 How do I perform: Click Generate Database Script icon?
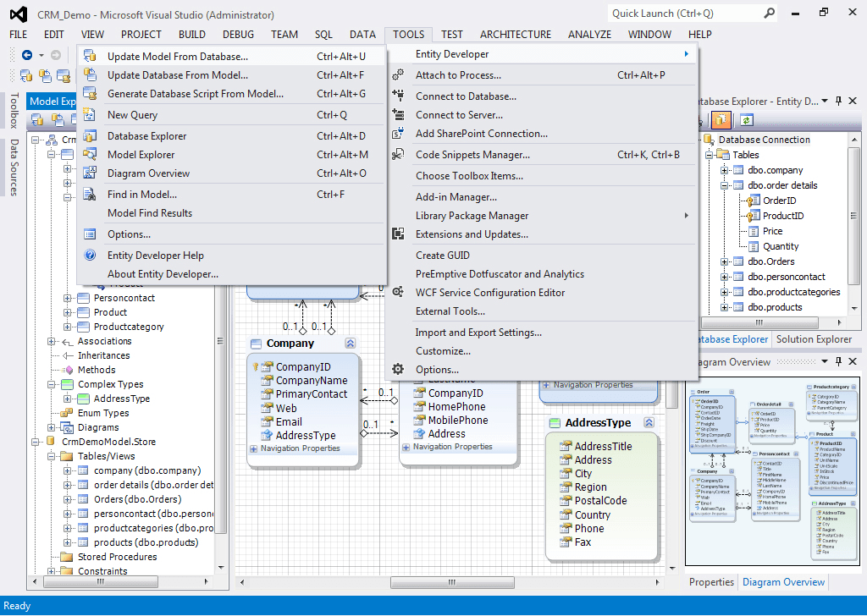[90, 93]
